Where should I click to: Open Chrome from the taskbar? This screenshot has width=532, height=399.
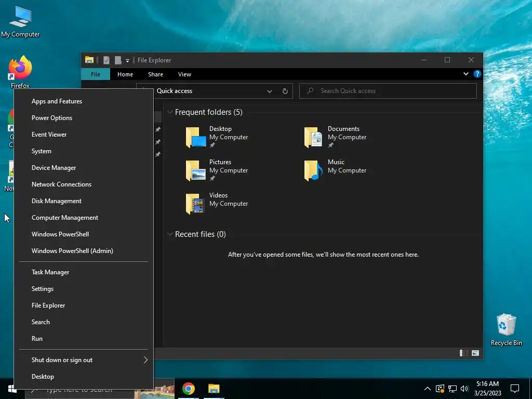tap(188, 389)
